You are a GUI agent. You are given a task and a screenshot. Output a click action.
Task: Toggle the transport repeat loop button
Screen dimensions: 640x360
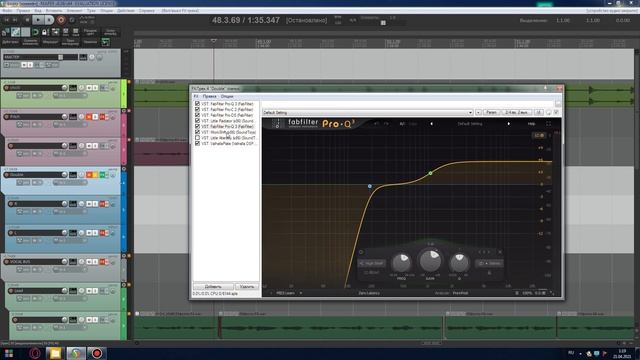[72, 20]
